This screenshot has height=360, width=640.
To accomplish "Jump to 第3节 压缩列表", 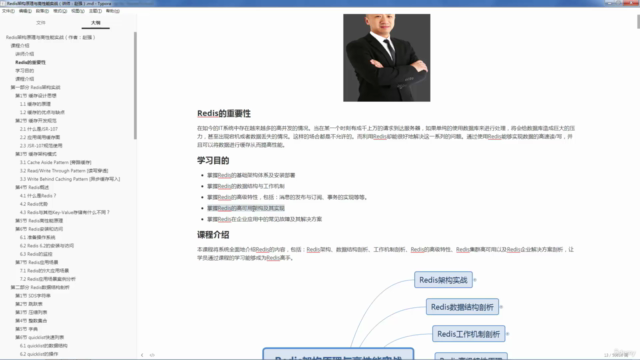I will pos(31,313).
